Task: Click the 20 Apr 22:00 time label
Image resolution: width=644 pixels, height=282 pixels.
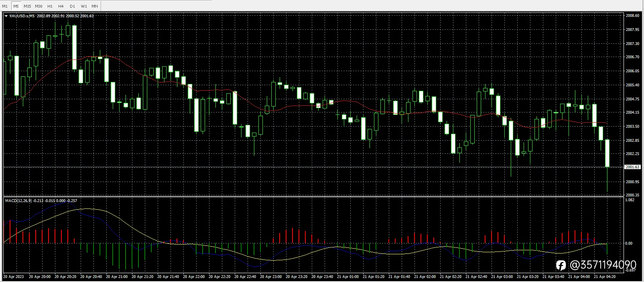Action: (x=194, y=277)
